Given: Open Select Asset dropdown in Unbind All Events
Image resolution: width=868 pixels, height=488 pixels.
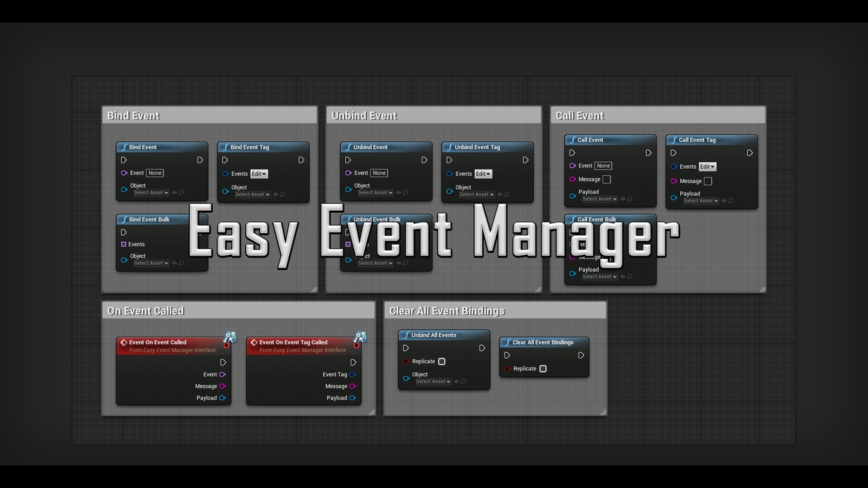Looking at the screenshot, I should pyautogui.click(x=433, y=382).
